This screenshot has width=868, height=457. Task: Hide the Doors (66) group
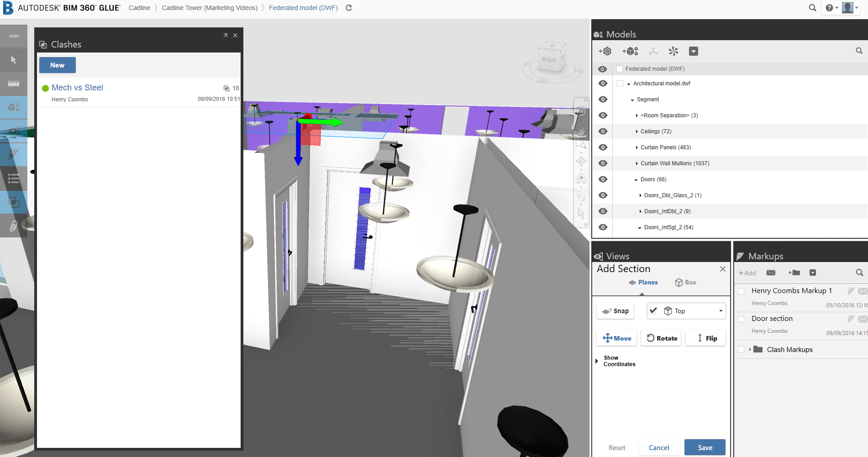click(603, 179)
